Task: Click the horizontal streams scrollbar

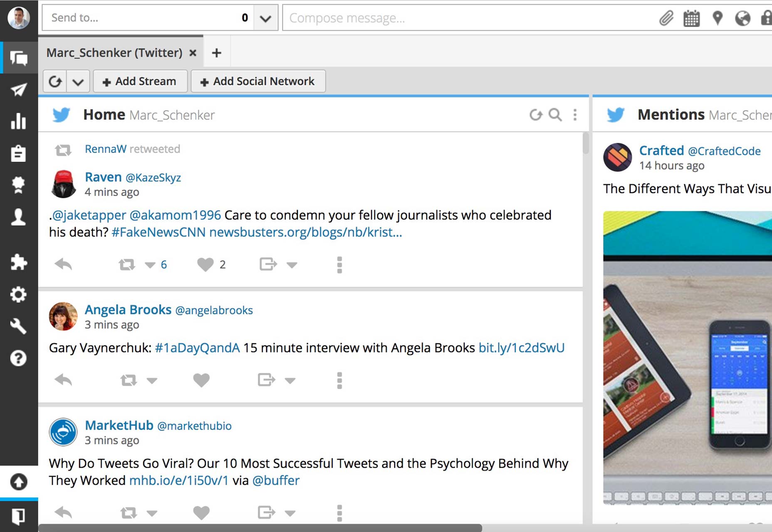Action: [x=260, y=528]
